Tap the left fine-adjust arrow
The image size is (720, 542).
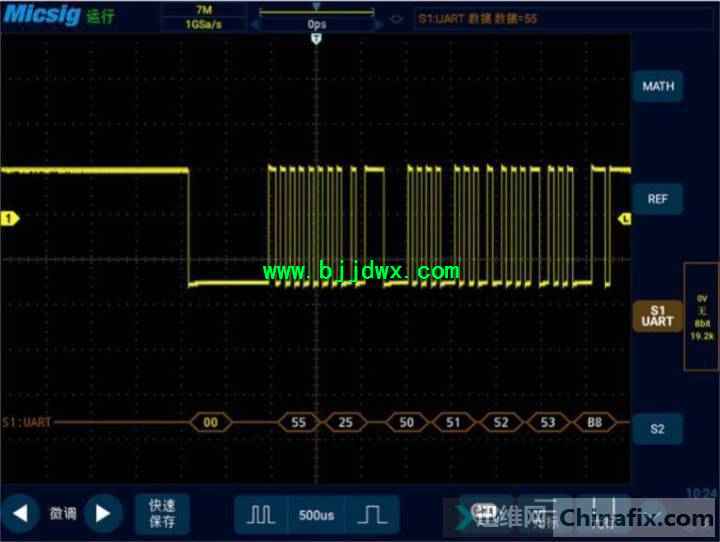coord(20,513)
